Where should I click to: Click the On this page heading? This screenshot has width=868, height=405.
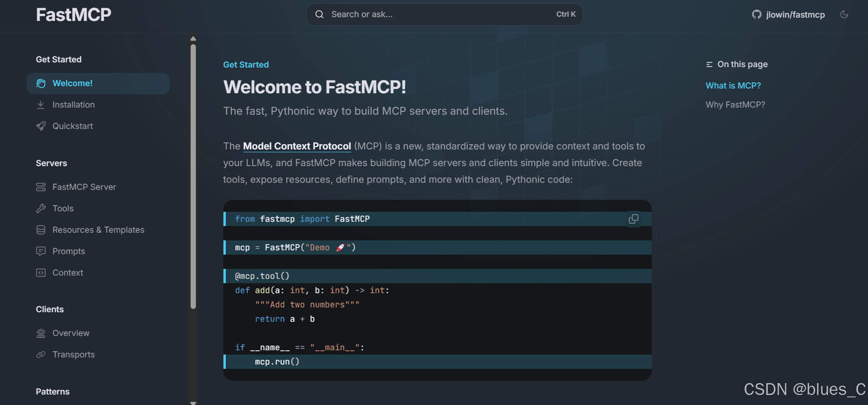coord(743,64)
